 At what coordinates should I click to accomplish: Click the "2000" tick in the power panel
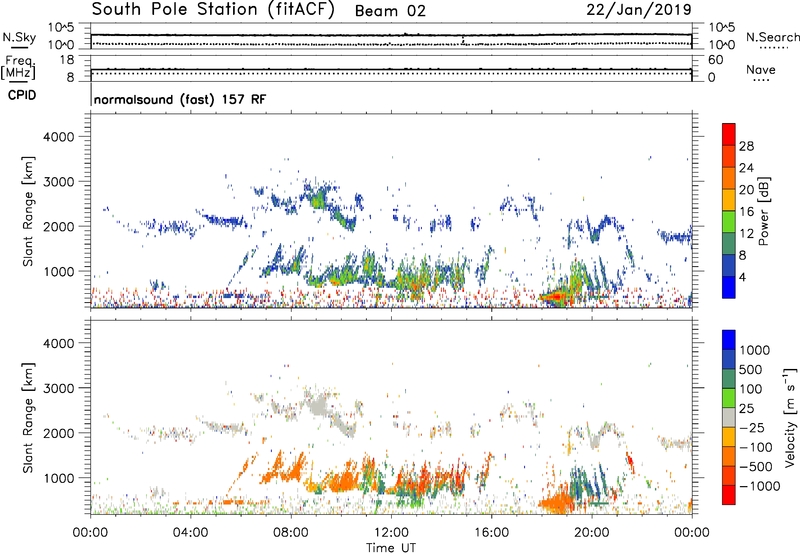[x=59, y=227]
